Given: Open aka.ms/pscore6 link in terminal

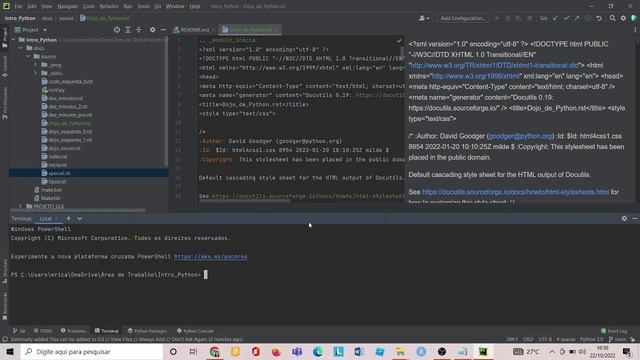Looking at the screenshot, I should coord(211,256).
